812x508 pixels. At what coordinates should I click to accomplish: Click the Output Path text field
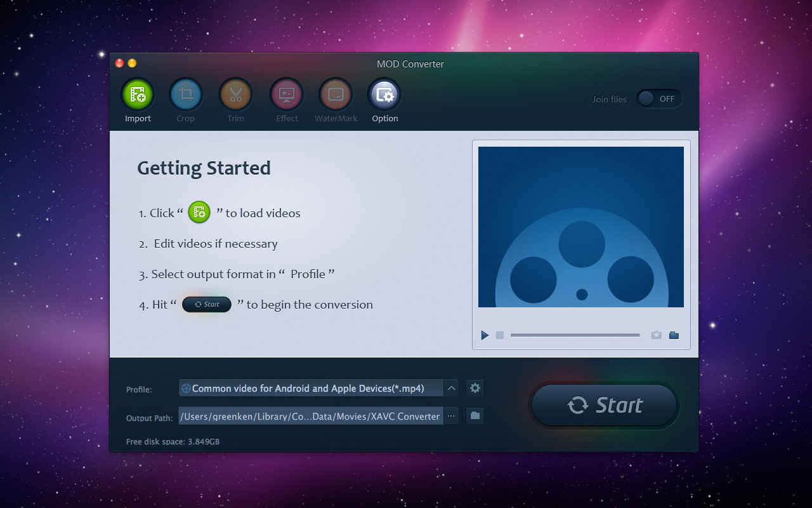311,416
